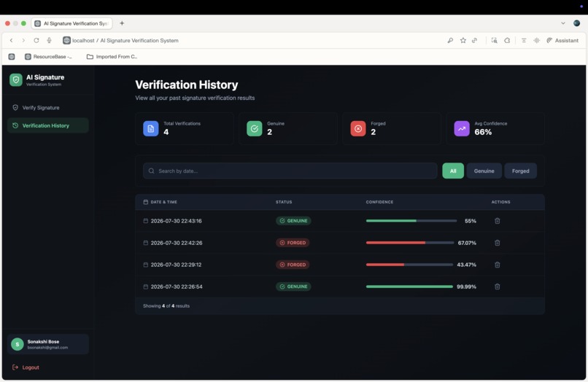Open Verify Signature in the sidebar
The width and height of the screenshot is (588, 382).
[47, 108]
